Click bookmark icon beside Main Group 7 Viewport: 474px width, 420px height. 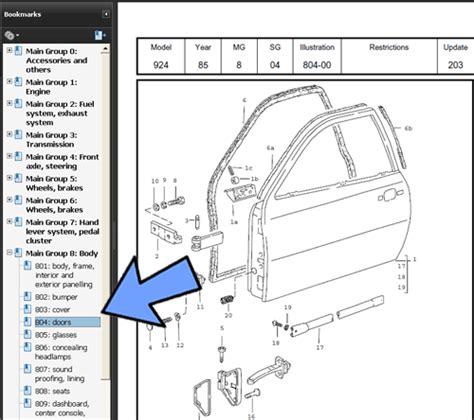18,222
